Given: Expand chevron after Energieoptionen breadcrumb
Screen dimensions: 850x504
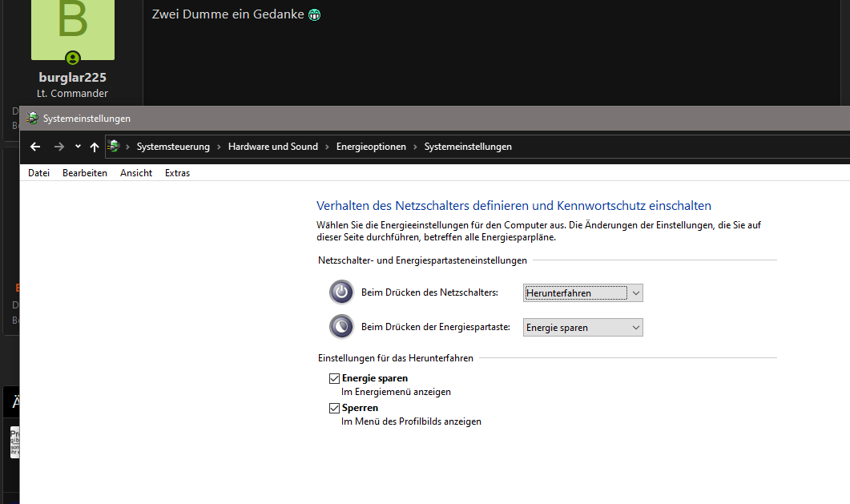Looking at the screenshot, I should [415, 147].
